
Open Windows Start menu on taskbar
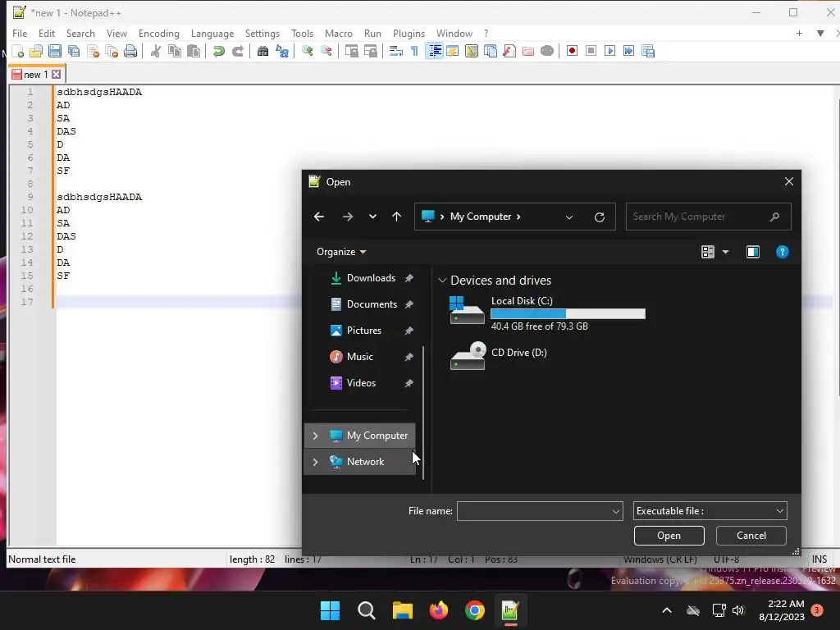coord(330,610)
